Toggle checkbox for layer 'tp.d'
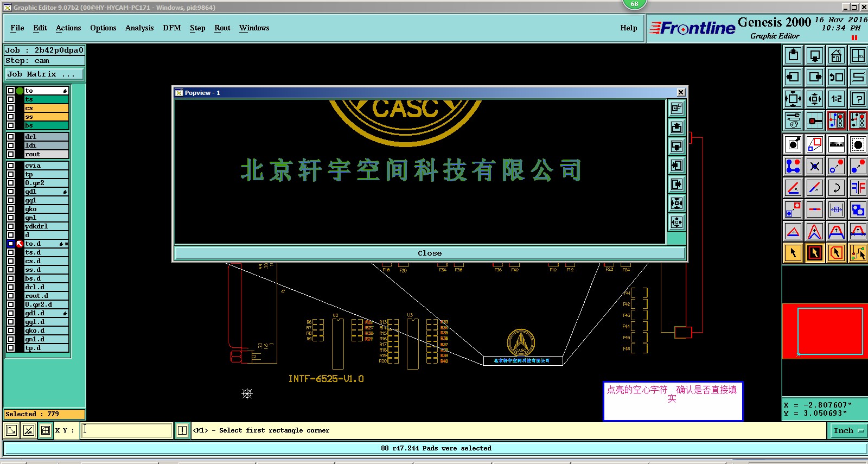This screenshot has width=868, height=464. coord(11,348)
